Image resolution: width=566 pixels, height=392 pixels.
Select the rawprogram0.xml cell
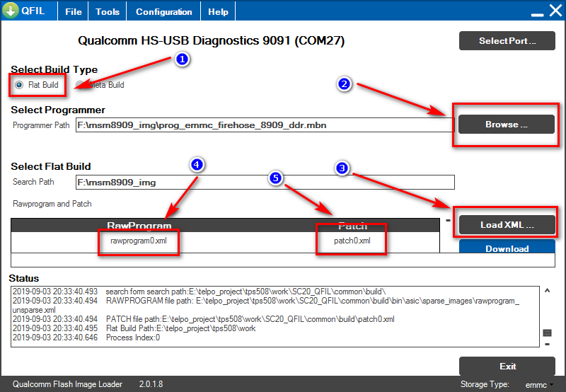[x=139, y=241]
